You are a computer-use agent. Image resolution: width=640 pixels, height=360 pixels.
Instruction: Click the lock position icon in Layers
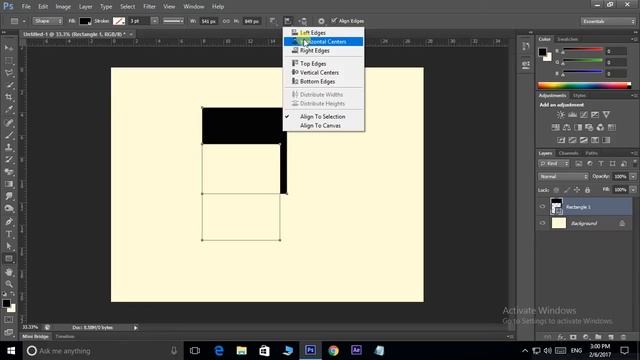[577, 190]
